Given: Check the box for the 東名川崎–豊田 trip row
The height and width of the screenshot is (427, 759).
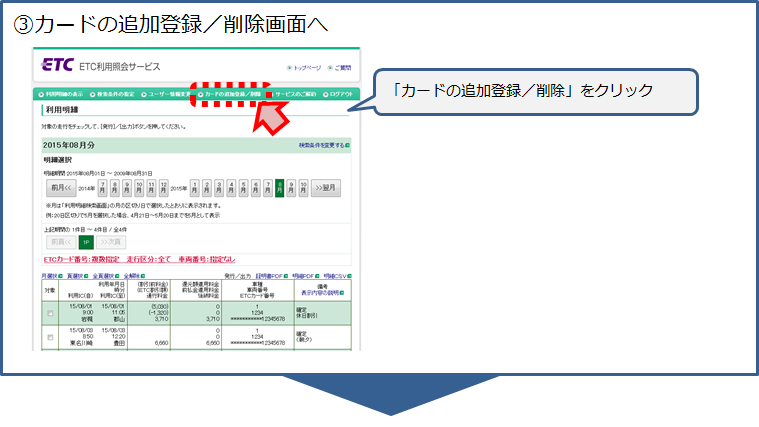Looking at the screenshot, I should click(50, 337).
